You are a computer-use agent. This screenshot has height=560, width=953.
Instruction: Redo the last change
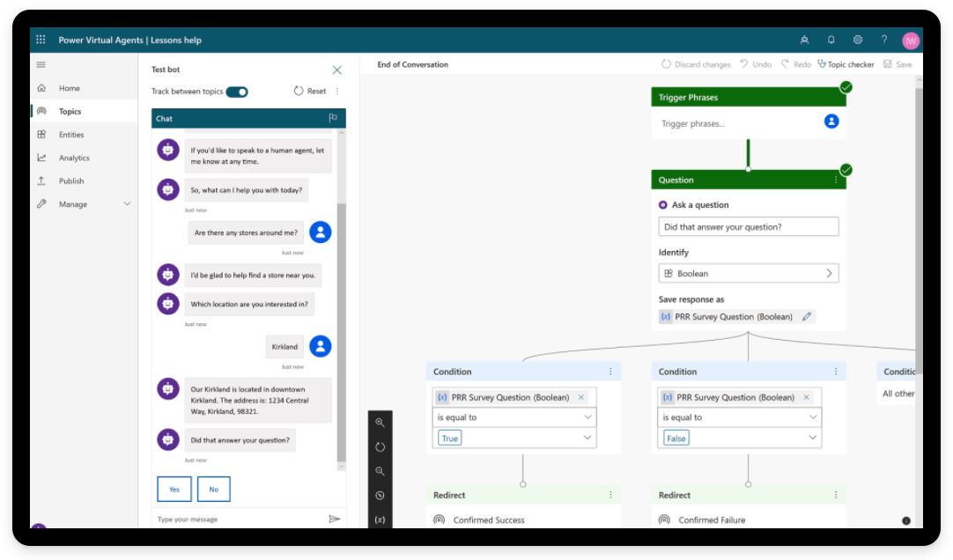click(x=796, y=64)
